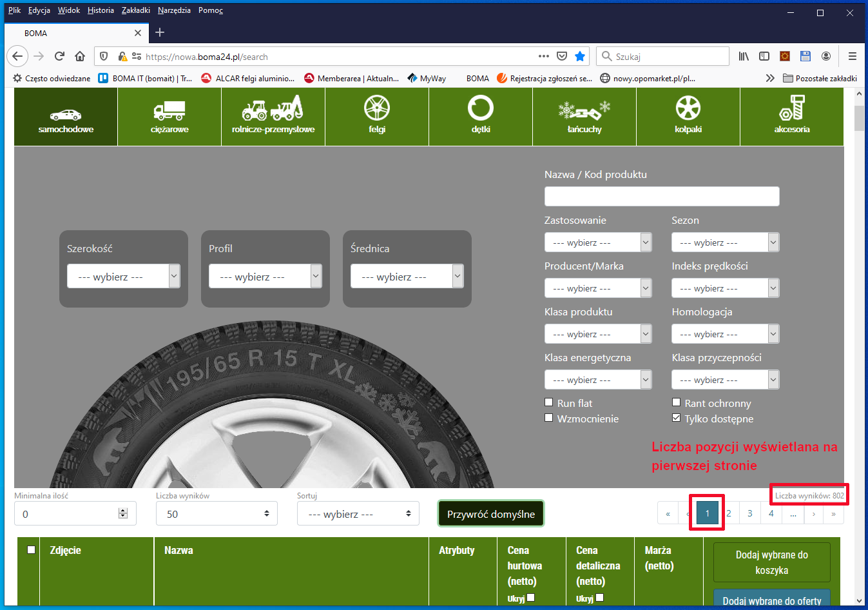868x610 pixels.
Task: Select the kołpaki hubcaps category
Action: tap(688, 116)
